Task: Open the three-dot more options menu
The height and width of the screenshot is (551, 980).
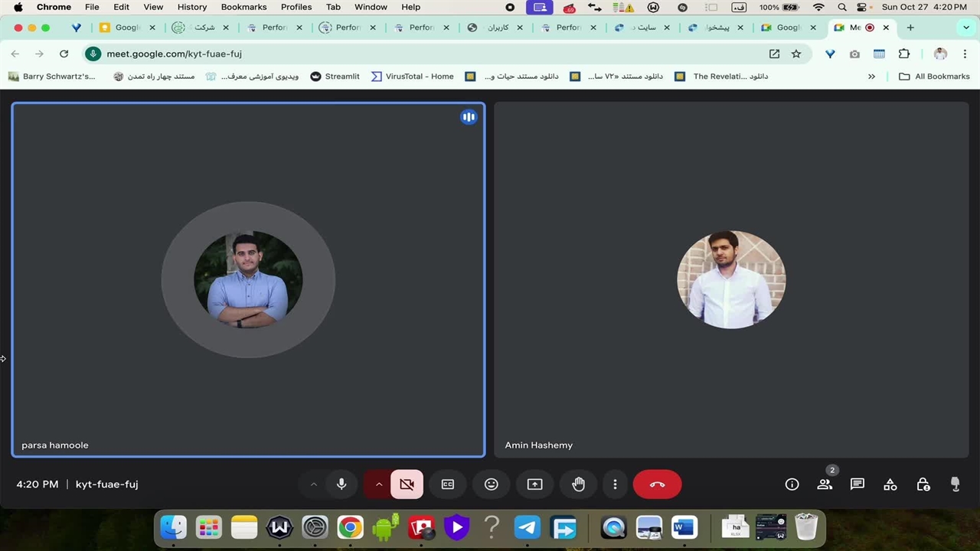Action: pyautogui.click(x=615, y=484)
